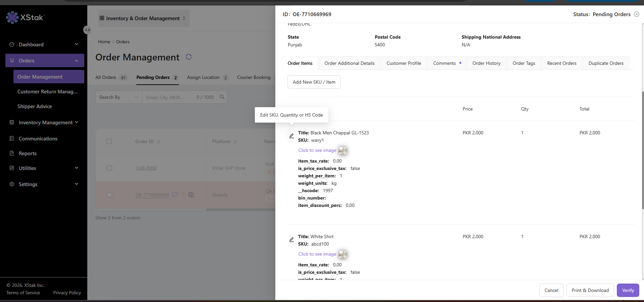View the Black Men Chappal image thumbnail
Image resolution: width=644 pixels, height=302 pixels.
tap(343, 150)
